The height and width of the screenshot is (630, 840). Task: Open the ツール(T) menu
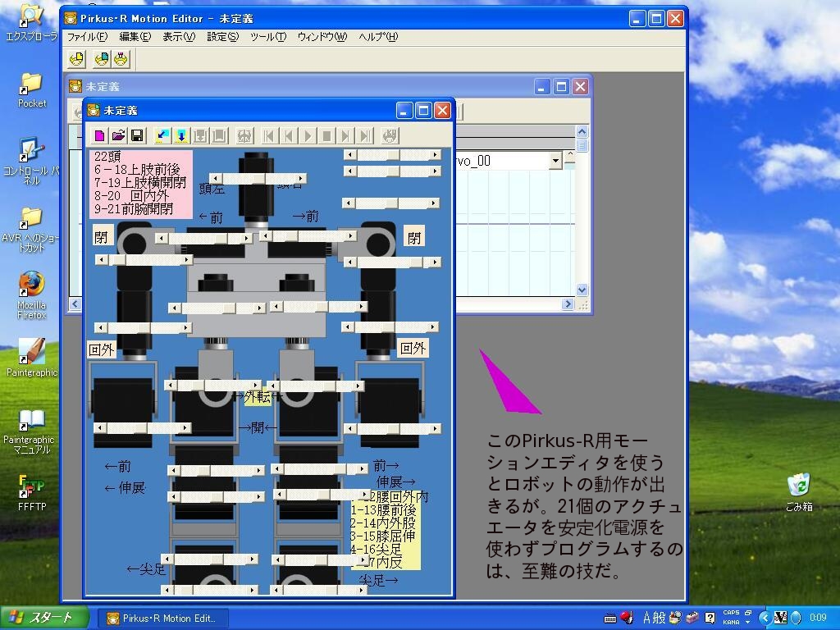coord(268,36)
